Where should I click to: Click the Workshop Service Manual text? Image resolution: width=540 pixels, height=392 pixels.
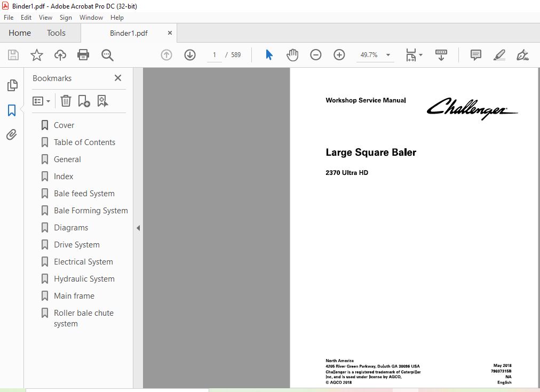coord(366,100)
